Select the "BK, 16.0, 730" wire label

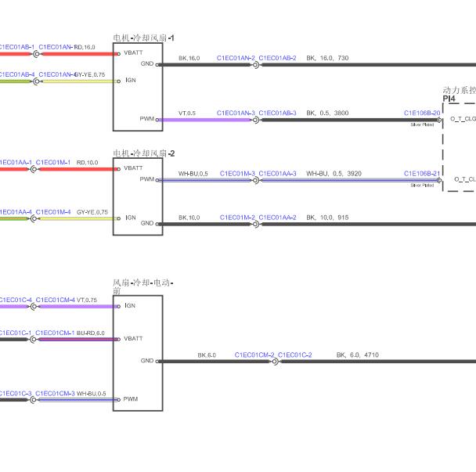[327, 58]
